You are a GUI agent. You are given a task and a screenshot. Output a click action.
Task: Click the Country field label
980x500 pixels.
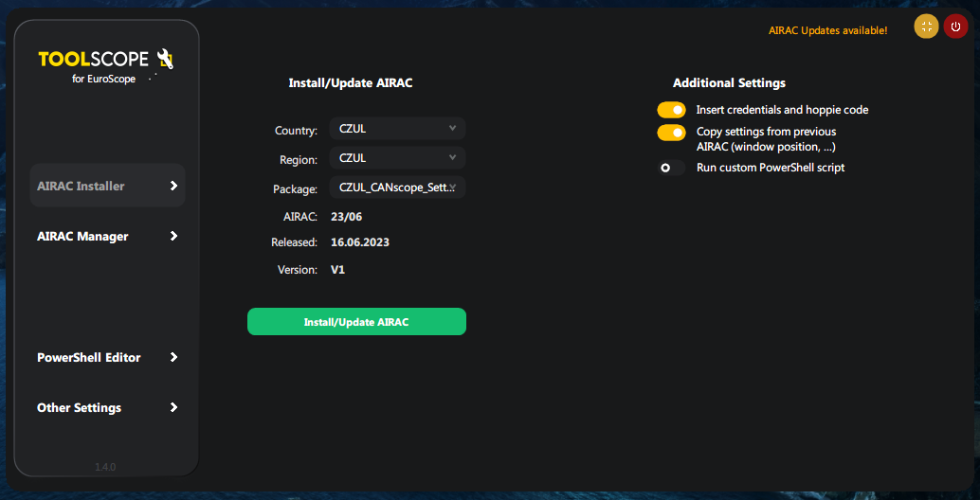pos(297,131)
